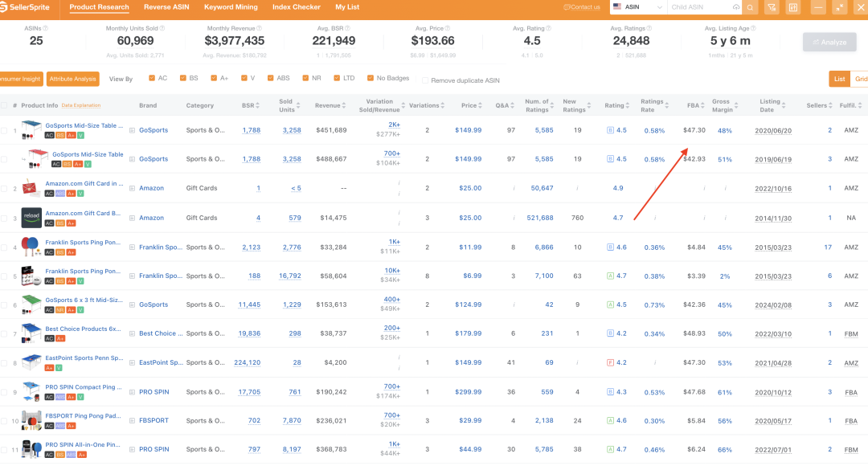Click the Analyze button
The image size is (868, 466).
coord(829,42)
